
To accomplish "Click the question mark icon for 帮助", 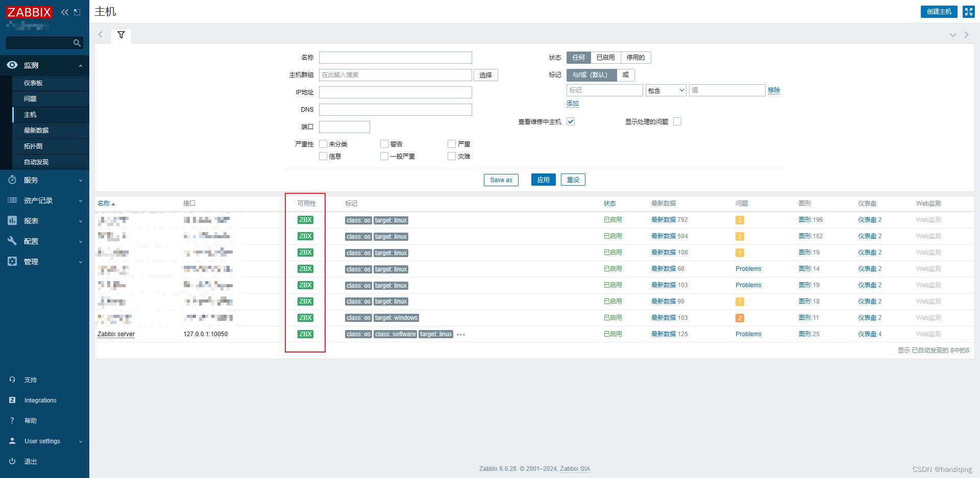I will (x=12, y=420).
